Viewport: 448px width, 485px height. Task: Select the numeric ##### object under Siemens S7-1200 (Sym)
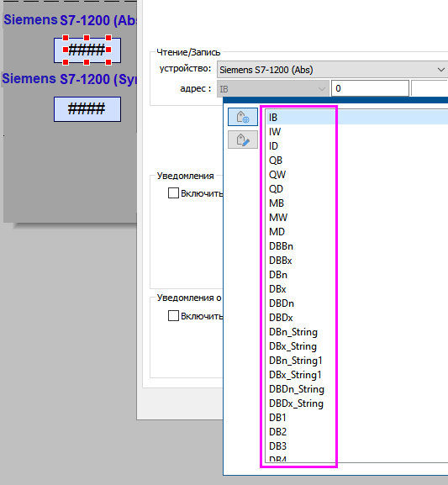coord(87,109)
